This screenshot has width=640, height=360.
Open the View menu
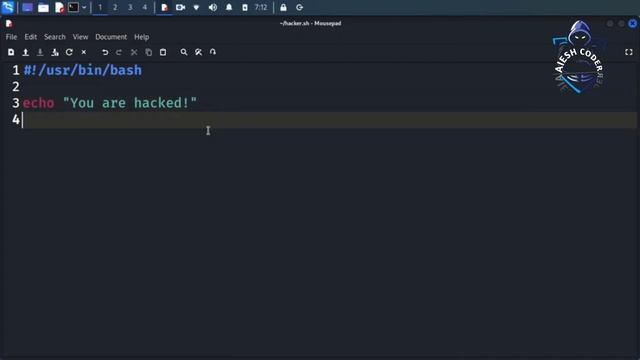coord(80,37)
